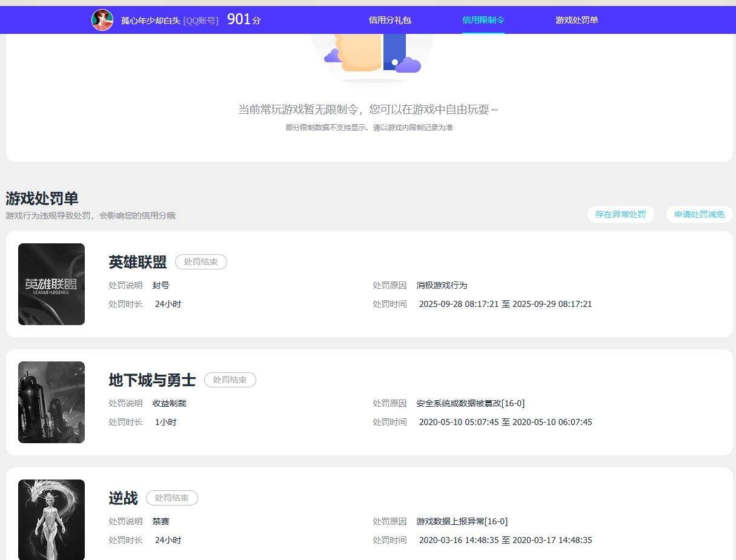
Task: Click the 部分限制数据不支持显示 note
Action: [370, 128]
